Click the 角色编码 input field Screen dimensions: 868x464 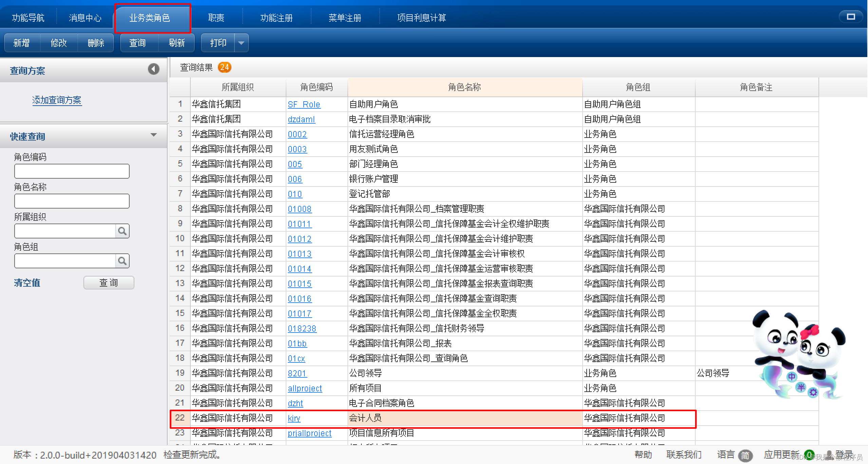click(72, 171)
